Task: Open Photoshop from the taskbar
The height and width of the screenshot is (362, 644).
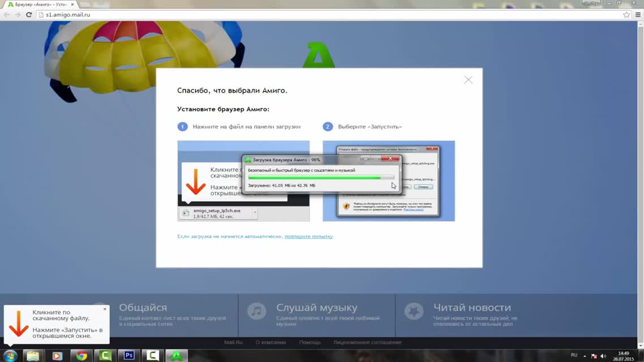Action: tap(129, 356)
